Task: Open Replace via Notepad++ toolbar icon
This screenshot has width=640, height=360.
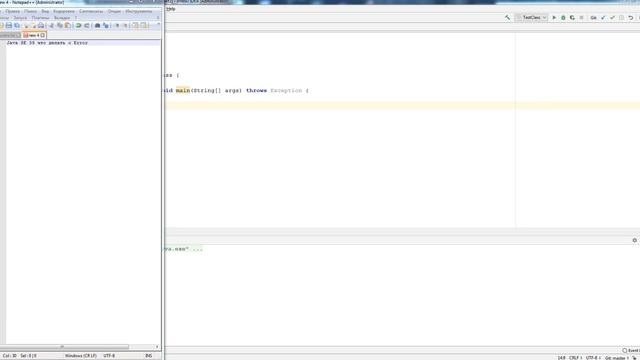Action: [106, 25]
